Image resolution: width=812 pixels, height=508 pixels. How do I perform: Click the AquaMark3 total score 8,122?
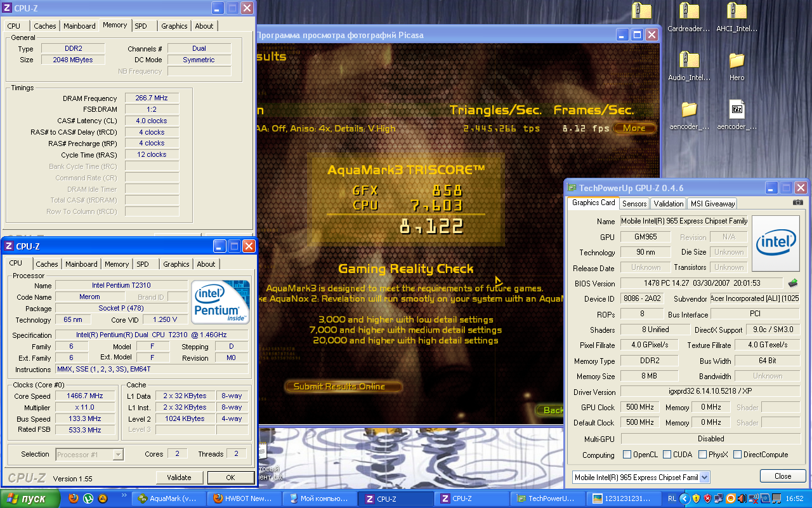point(431,225)
